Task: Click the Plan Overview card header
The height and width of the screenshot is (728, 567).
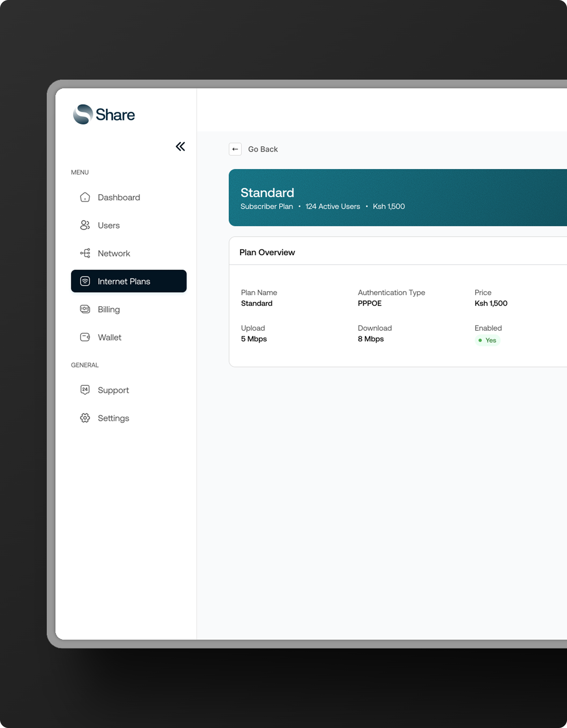Action: [267, 252]
